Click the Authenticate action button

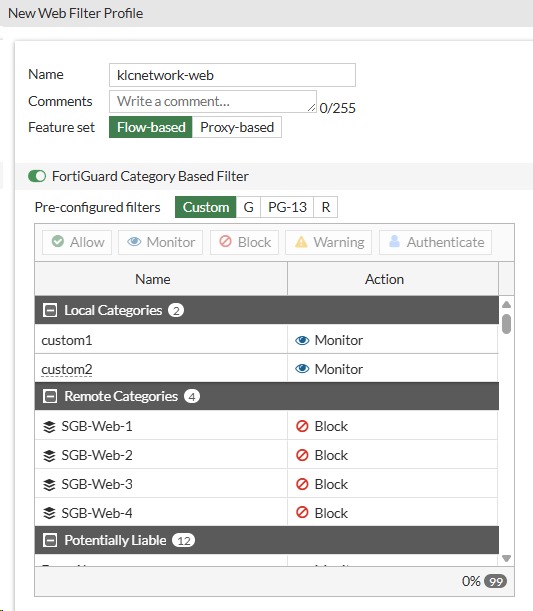click(435, 242)
